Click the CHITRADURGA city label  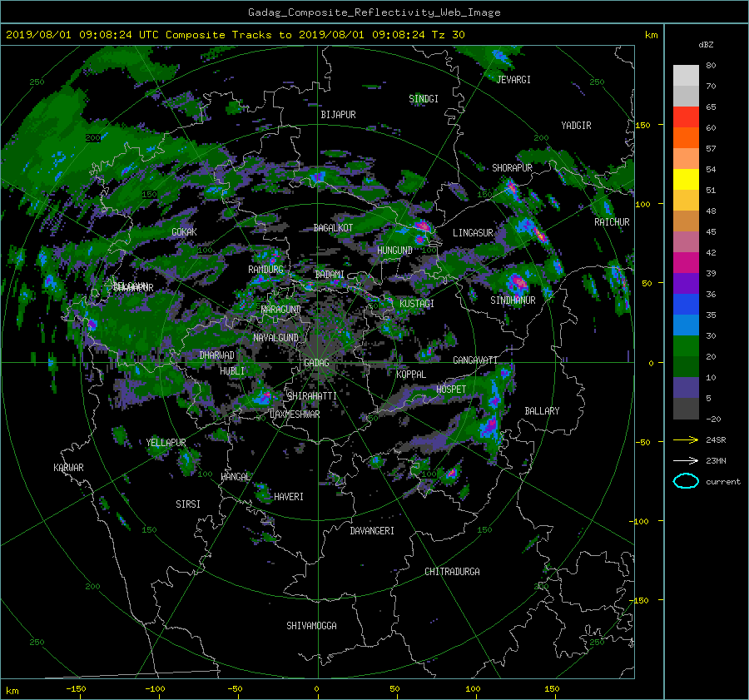pyautogui.click(x=452, y=572)
